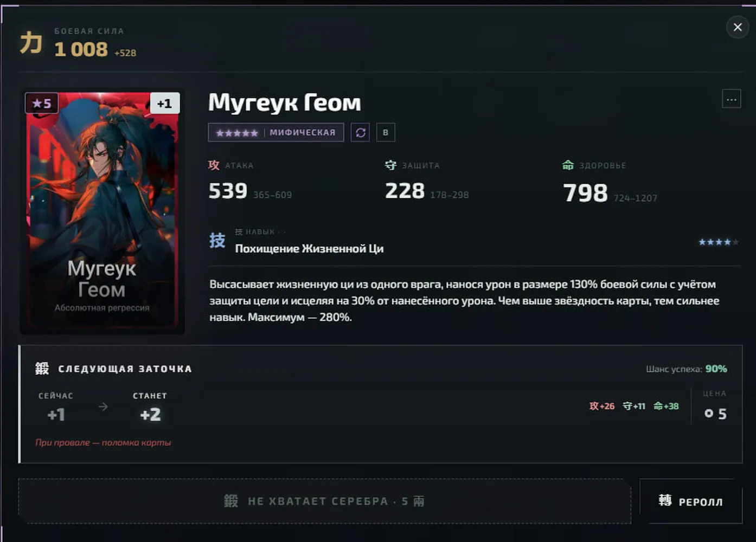Click the forge kanji inside the upgrade button
Viewport: 756px width, 542px height.
point(231,501)
